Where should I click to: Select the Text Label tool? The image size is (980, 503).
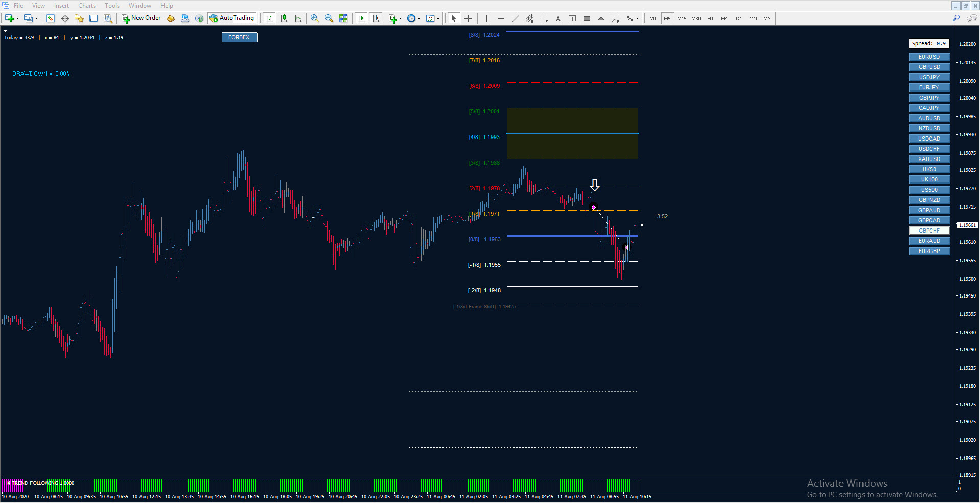[573, 18]
